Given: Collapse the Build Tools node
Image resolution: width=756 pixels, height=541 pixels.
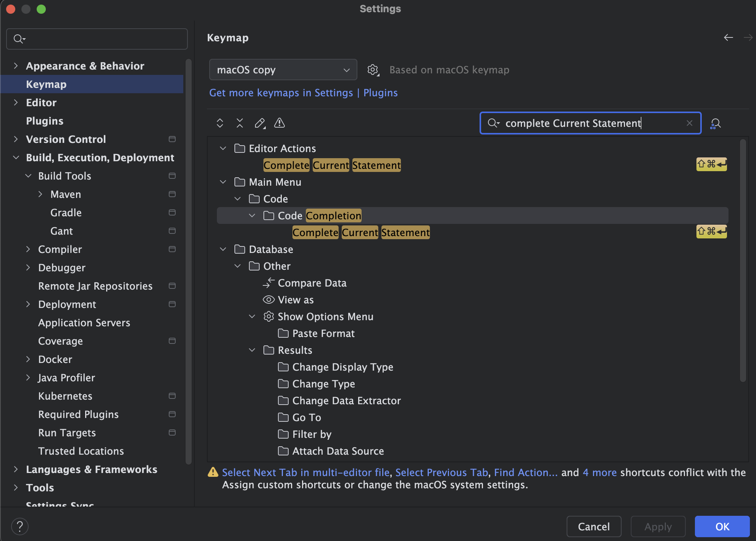Looking at the screenshot, I should [x=28, y=176].
